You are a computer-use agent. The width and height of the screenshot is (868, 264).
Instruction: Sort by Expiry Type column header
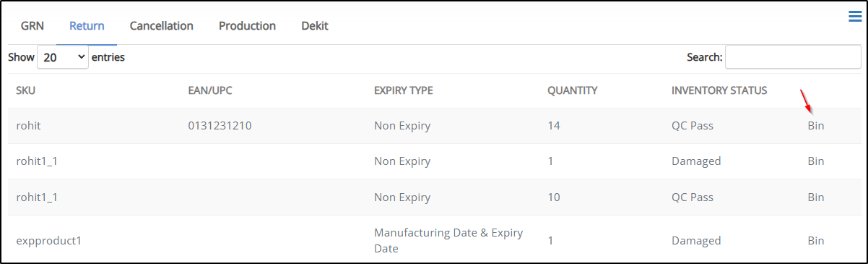coord(404,90)
